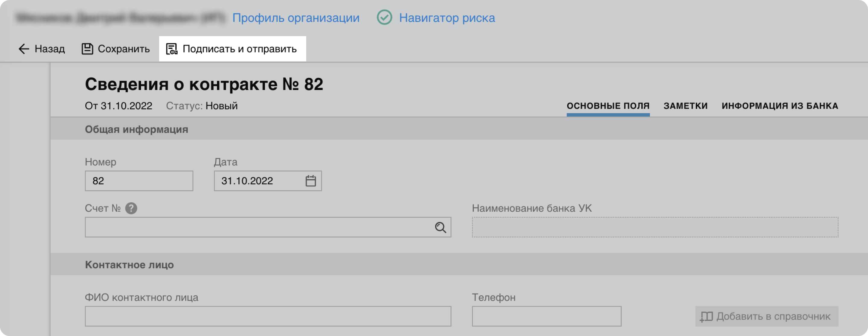
Task: Go back with the Назад button
Action: (49, 49)
